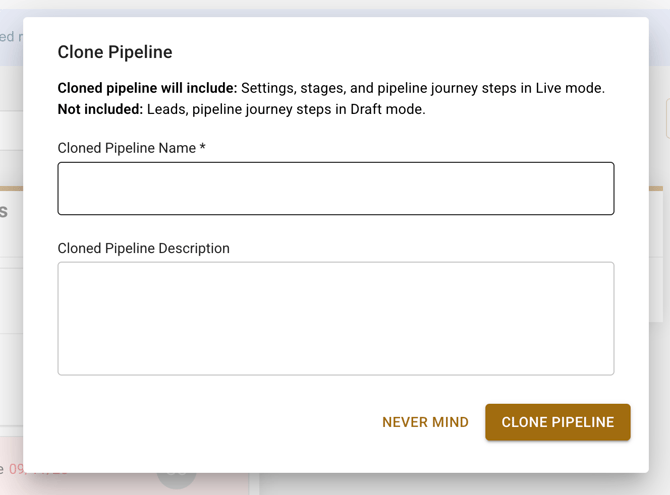Viewport: 670px width, 495px height.
Task: Click the dimmed backdrop strip above the dialog
Action: tap(335, 7)
